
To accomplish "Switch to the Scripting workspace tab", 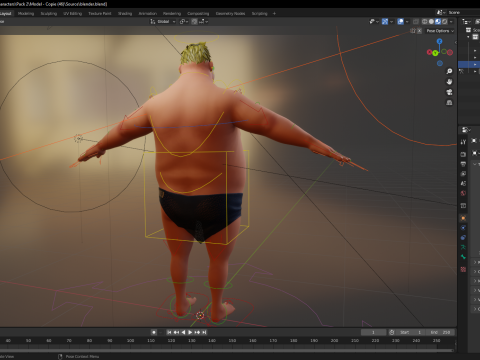I will pyautogui.click(x=259, y=13).
